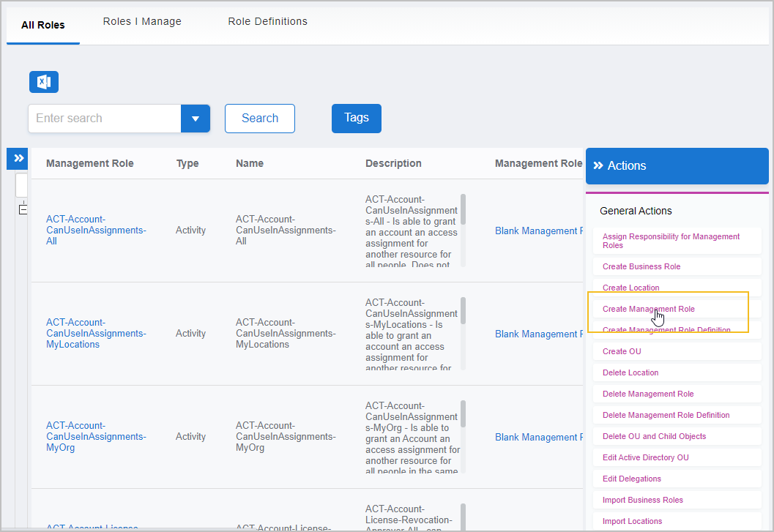Open the ACT-Account-CanUseInAssignments-MyOrg role link
Image resolution: width=774 pixels, height=532 pixels.
[x=96, y=436]
